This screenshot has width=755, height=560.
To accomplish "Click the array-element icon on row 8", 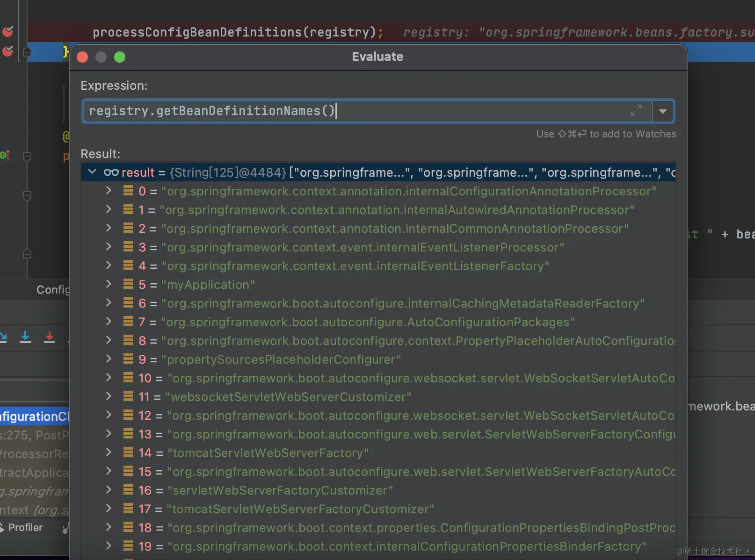I will (128, 340).
